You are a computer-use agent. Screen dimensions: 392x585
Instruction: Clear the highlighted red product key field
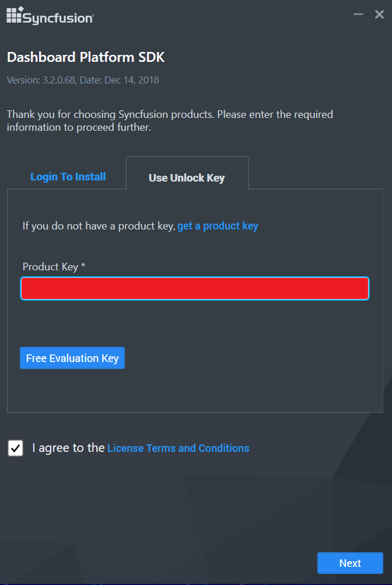pos(195,288)
